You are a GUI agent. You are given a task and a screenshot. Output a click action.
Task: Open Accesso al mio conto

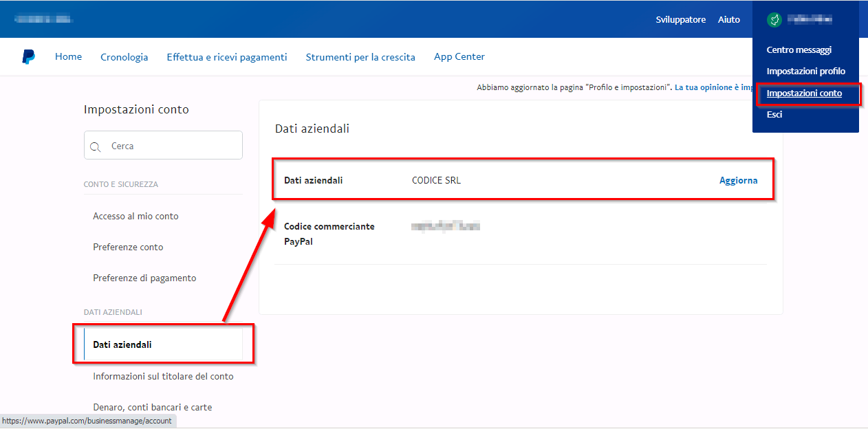pyautogui.click(x=135, y=216)
